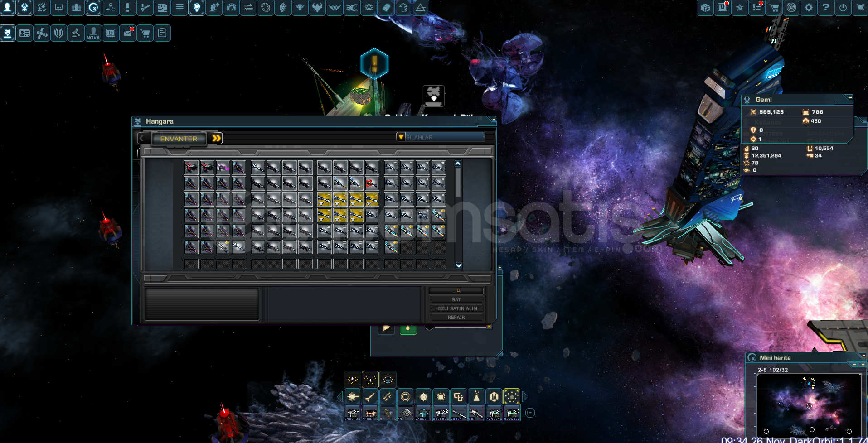868x443 pixels.
Task: Go to next hangar tab with yellow arrows
Action: click(217, 138)
